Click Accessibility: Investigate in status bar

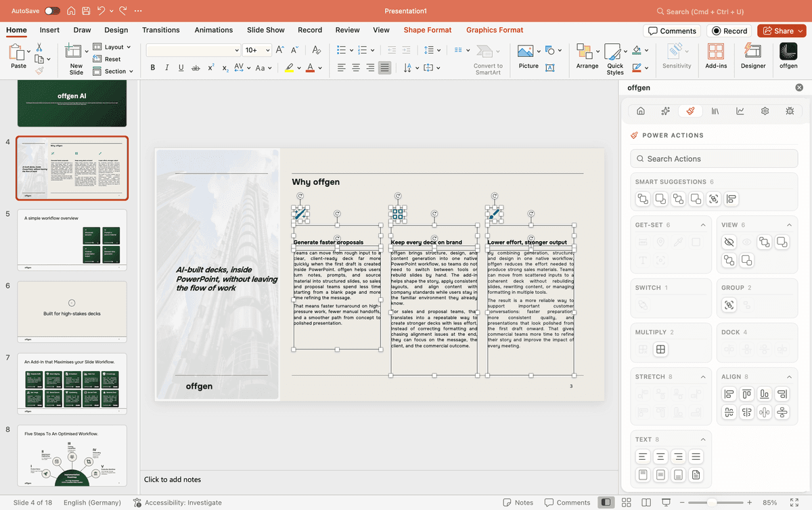[178, 503]
